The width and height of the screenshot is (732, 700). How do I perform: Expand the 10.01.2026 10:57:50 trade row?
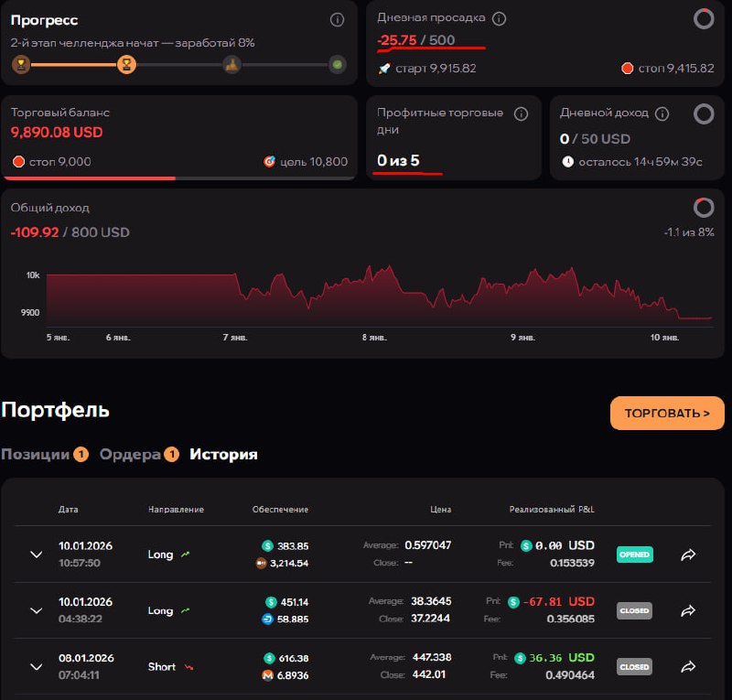point(37,555)
